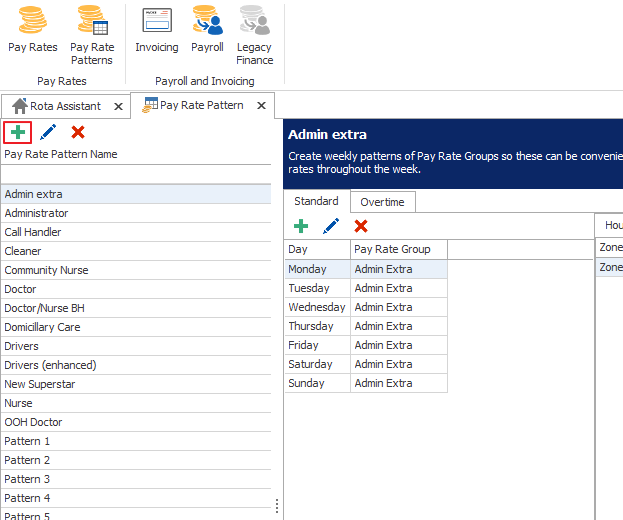Switch to Overtime tab
This screenshot has height=520, width=623.
tap(383, 202)
